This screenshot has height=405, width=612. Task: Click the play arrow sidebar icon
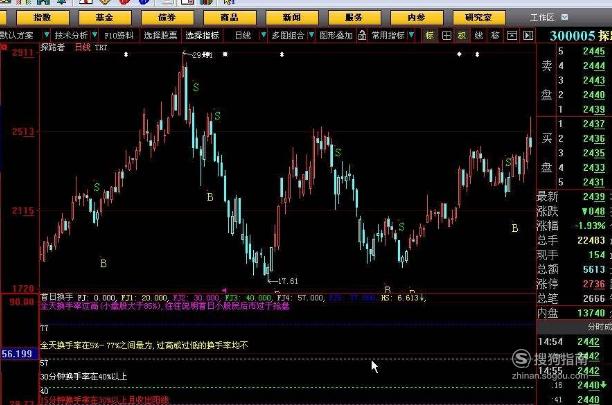point(528,36)
